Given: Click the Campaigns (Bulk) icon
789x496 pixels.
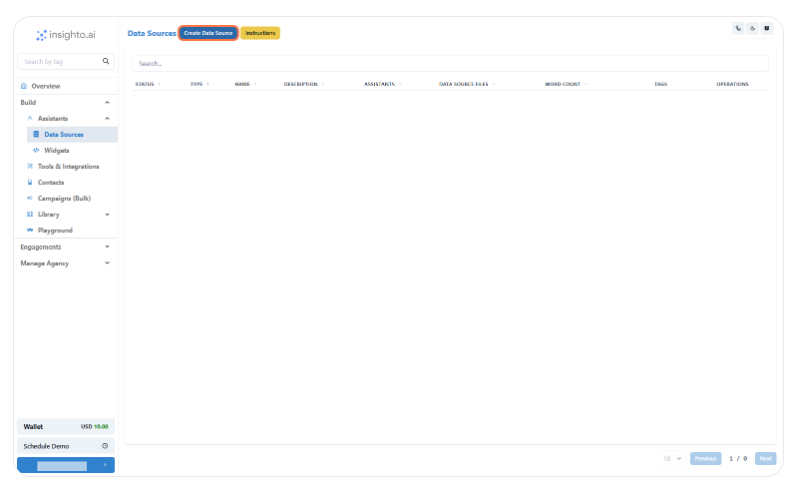Looking at the screenshot, I should 30,198.
